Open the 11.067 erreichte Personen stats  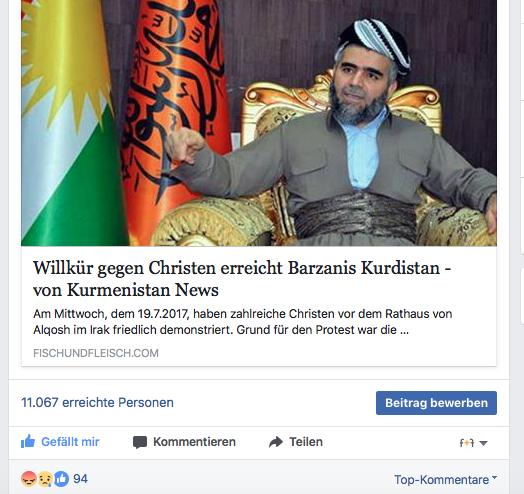[x=97, y=402]
